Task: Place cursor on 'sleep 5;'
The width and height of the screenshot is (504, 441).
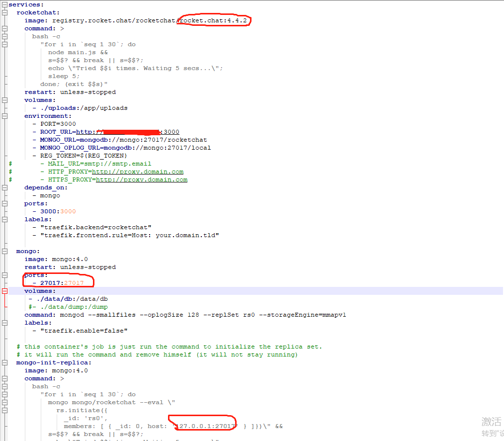Action: point(64,76)
